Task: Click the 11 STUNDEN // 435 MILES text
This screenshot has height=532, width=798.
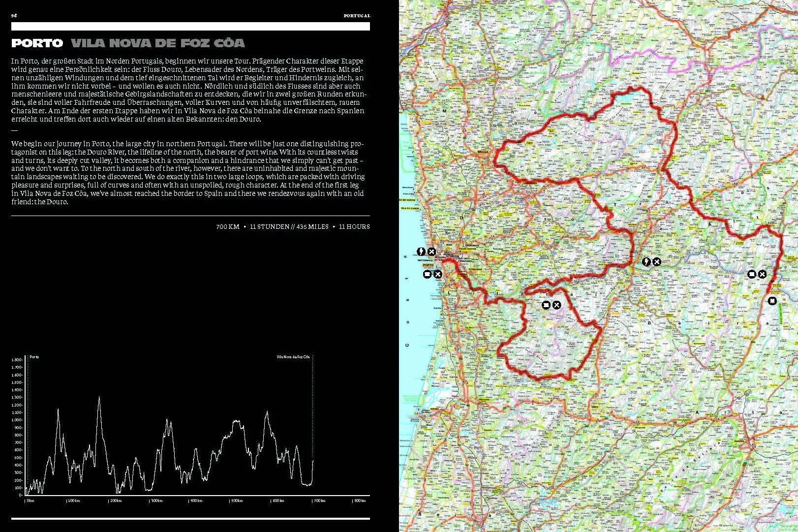Action: click(x=289, y=227)
